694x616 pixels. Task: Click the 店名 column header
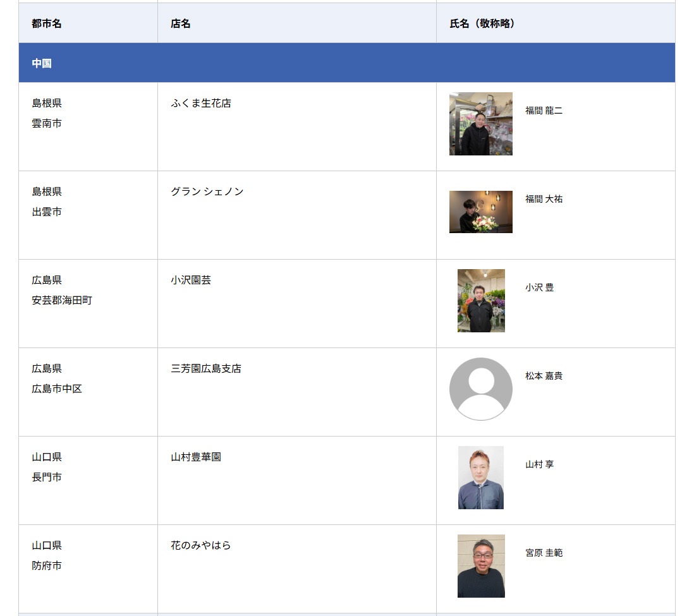180,23
